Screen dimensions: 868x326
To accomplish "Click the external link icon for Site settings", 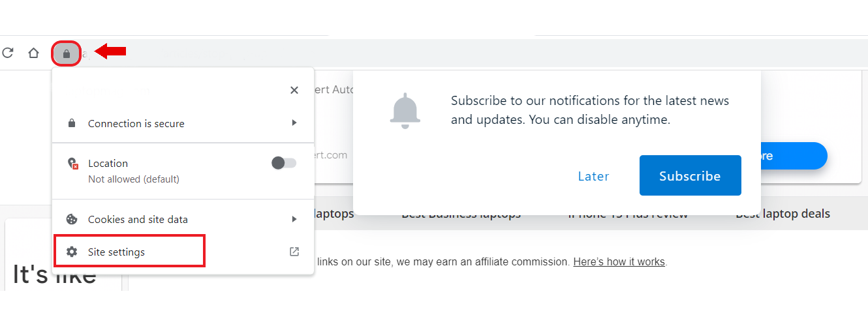I will 294,252.
